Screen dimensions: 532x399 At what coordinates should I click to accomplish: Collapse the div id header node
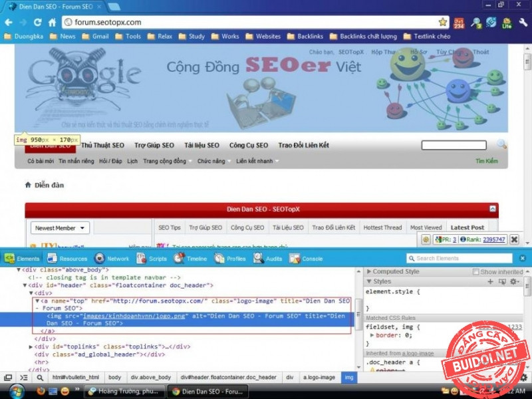point(25,285)
